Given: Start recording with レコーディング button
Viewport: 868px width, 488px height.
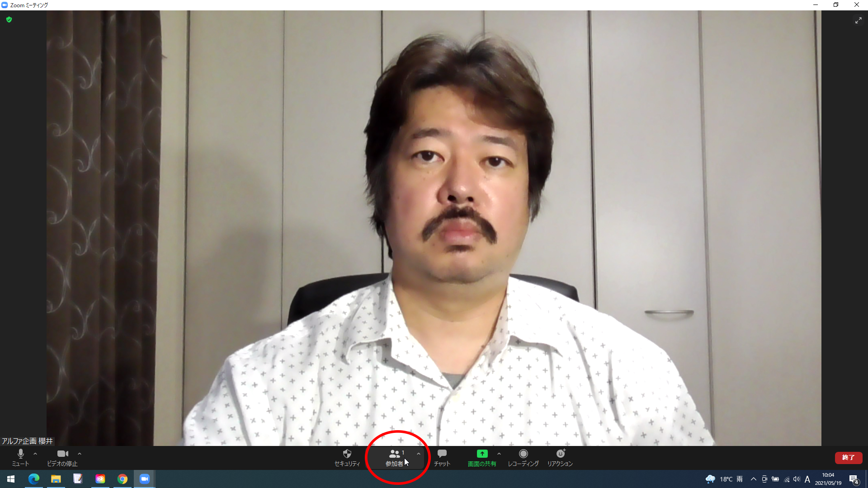Looking at the screenshot, I should (x=523, y=458).
